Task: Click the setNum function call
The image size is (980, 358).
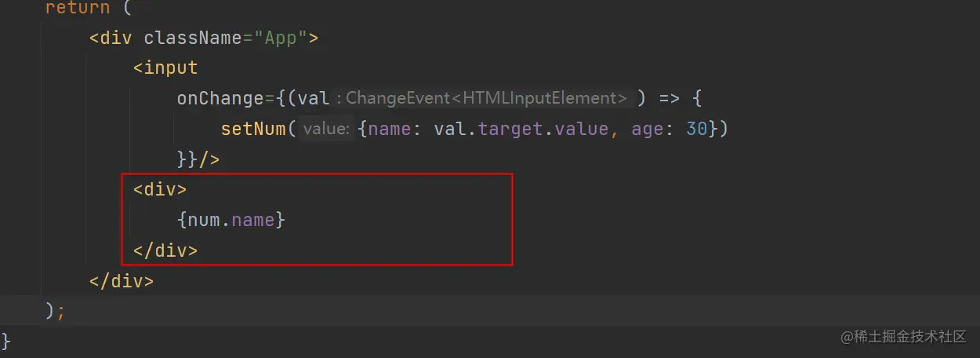Action: (254, 129)
